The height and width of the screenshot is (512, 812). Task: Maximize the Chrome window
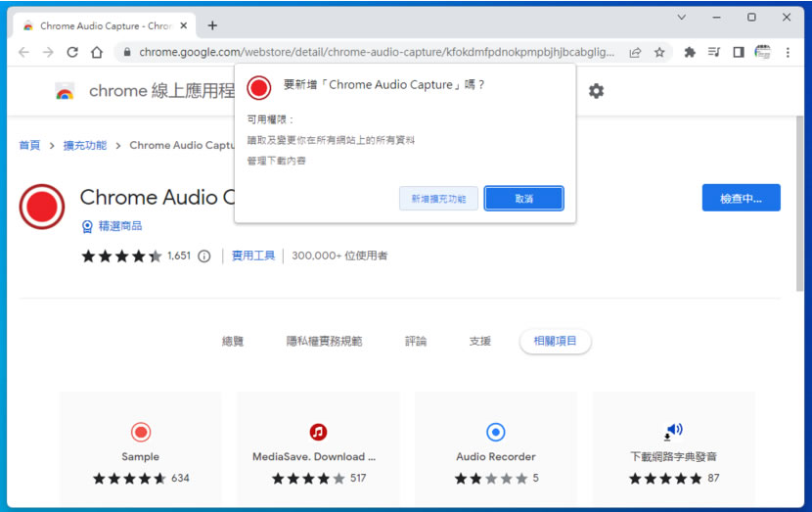click(751, 17)
